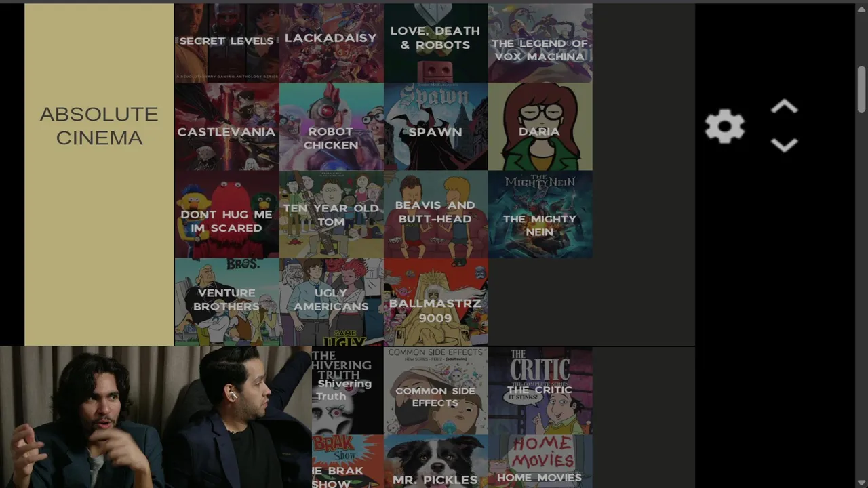
Task: Select the Daria thumbnail
Action: [x=540, y=126]
